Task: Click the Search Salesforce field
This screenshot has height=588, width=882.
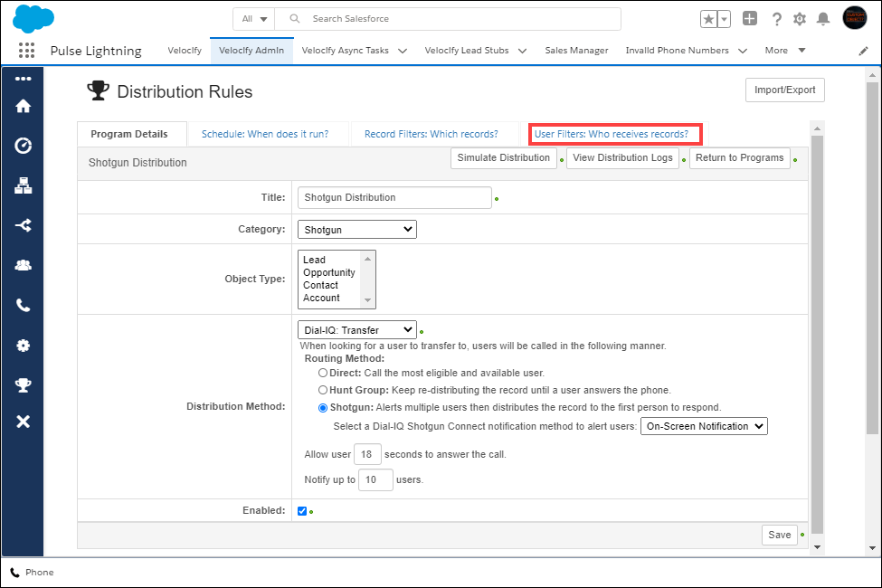Action: pyautogui.click(x=448, y=19)
